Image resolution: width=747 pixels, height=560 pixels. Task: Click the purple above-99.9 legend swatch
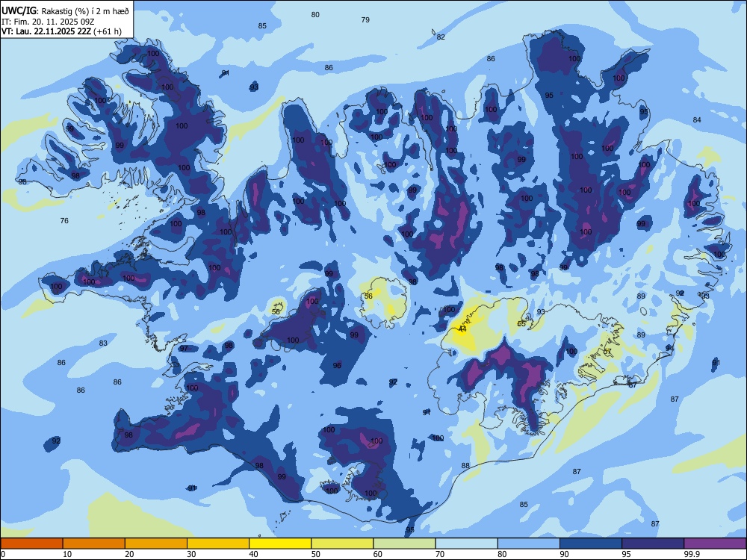pos(715,544)
